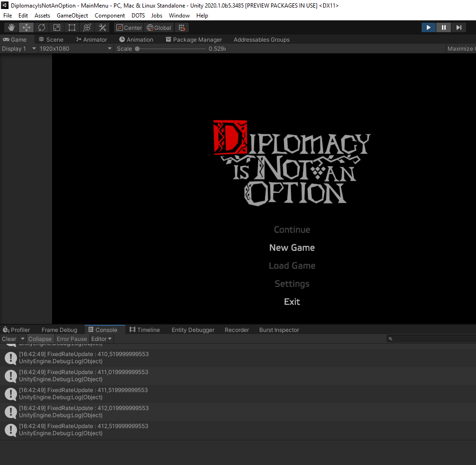476x465 pixels.
Task: Toggle pivot mode Center button
Action: pos(129,27)
